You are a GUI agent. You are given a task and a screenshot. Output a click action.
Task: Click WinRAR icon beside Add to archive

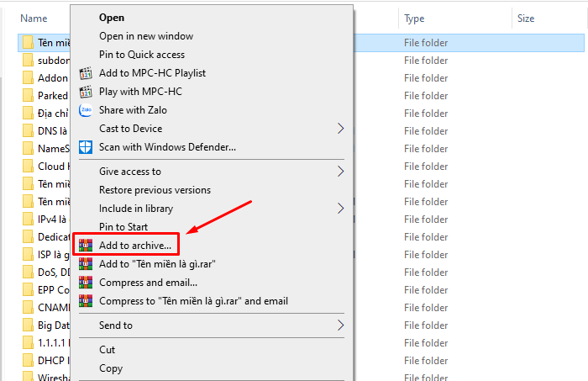coord(86,246)
